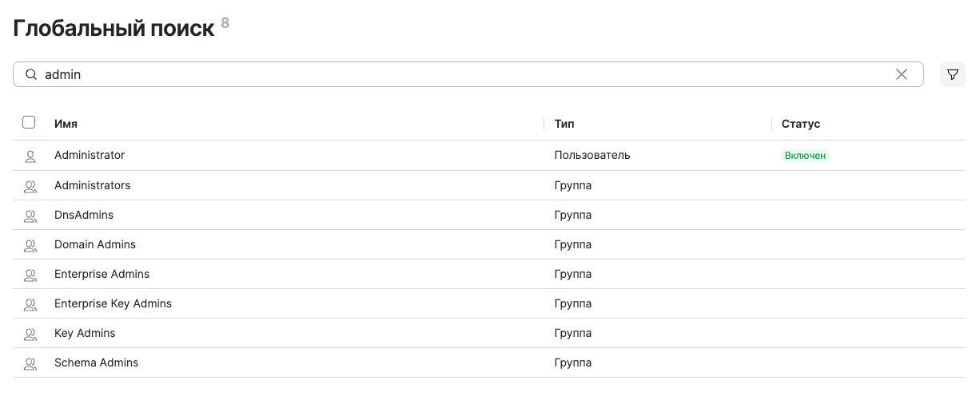Click the magnifier search icon

[x=31, y=74]
